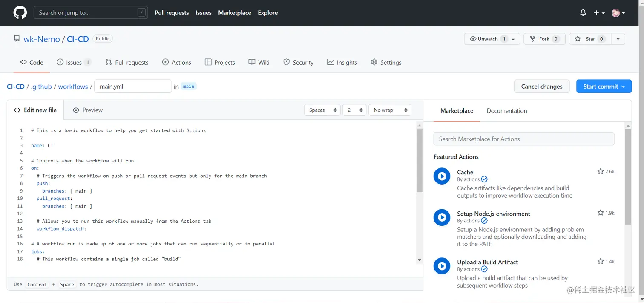Click the 'name: CI' code line
The height and width of the screenshot is (303, 644).
tap(42, 145)
